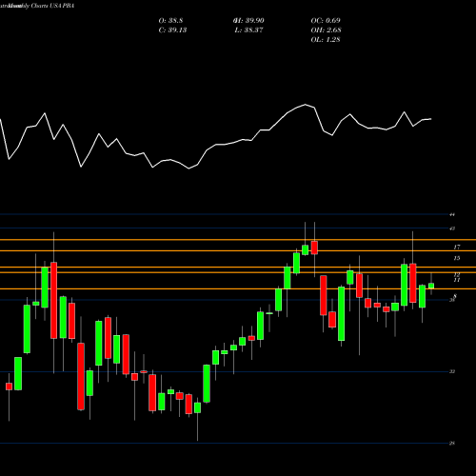Click the price axis label 44
The width and height of the screenshot is (476, 476).
[452, 215]
